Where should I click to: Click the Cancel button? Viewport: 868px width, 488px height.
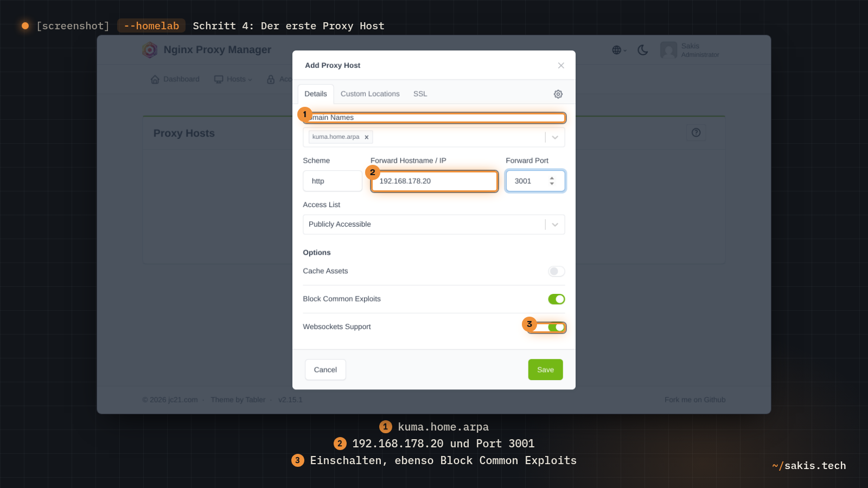pyautogui.click(x=325, y=370)
